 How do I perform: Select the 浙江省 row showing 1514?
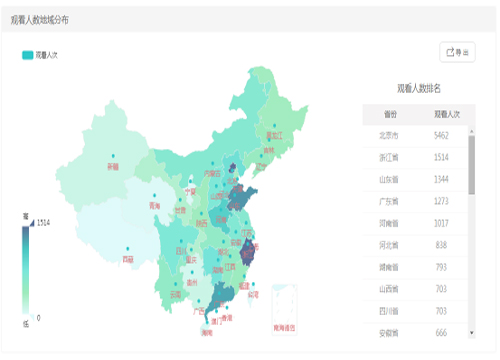[x=415, y=158]
